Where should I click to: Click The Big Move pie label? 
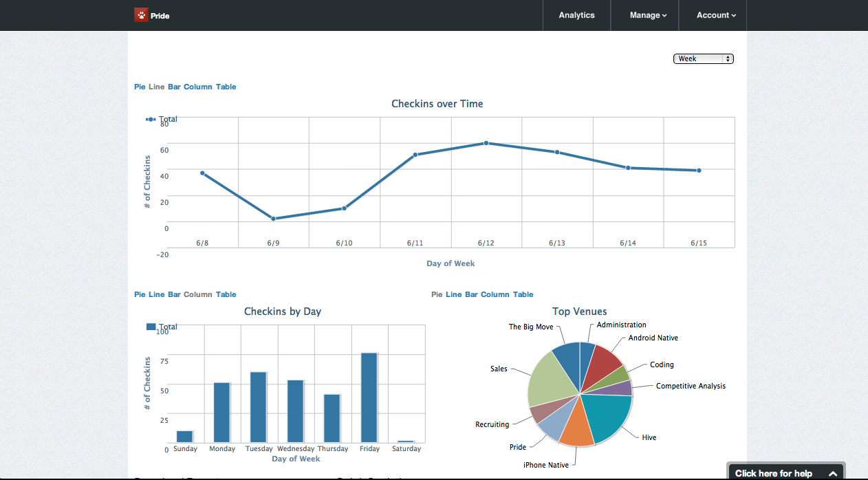(x=531, y=327)
